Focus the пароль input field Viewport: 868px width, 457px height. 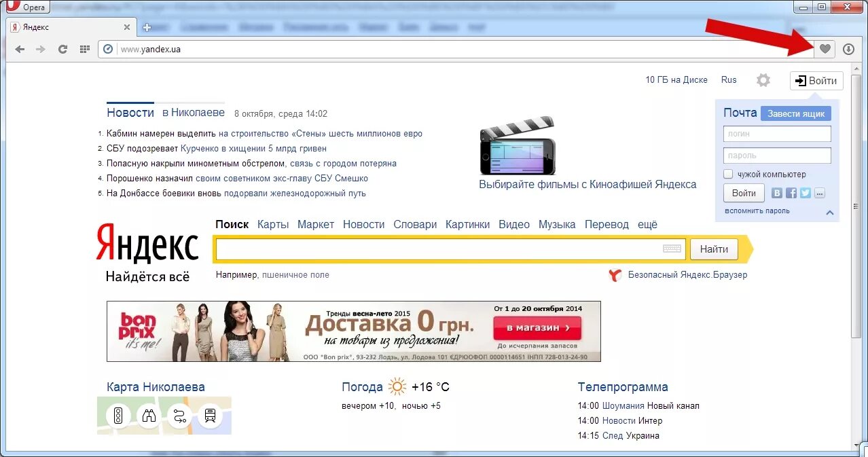[777, 156]
